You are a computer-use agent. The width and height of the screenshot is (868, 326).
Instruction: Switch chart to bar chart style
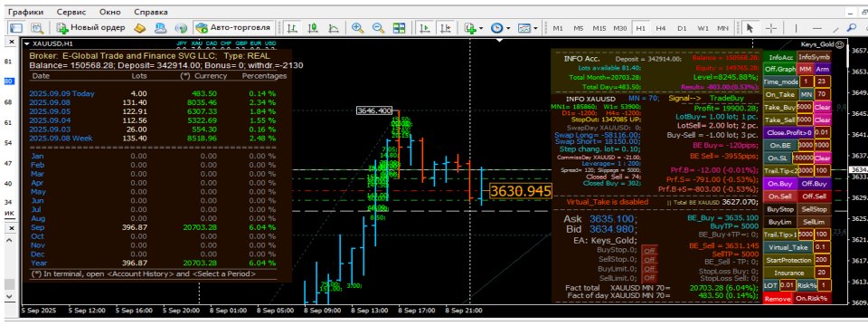292,28
